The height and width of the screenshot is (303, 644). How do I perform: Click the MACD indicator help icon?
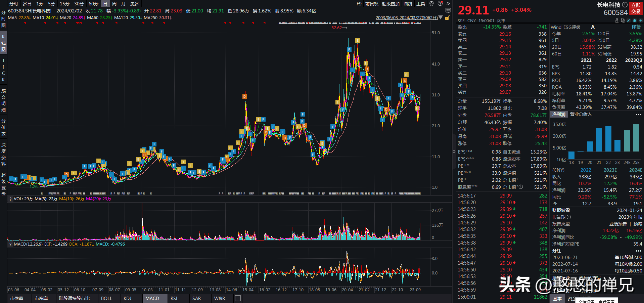(x=10, y=245)
